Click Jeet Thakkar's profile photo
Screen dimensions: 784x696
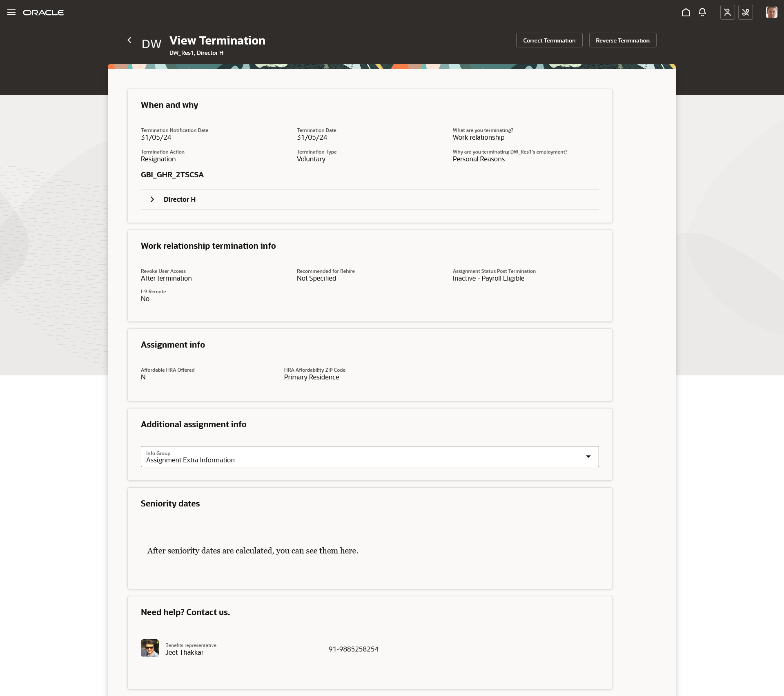(150, 648)
